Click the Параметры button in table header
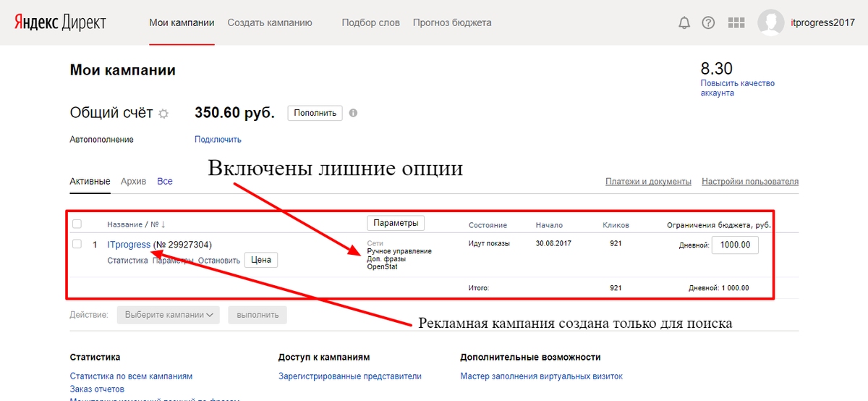 click(x=396, y=223)
